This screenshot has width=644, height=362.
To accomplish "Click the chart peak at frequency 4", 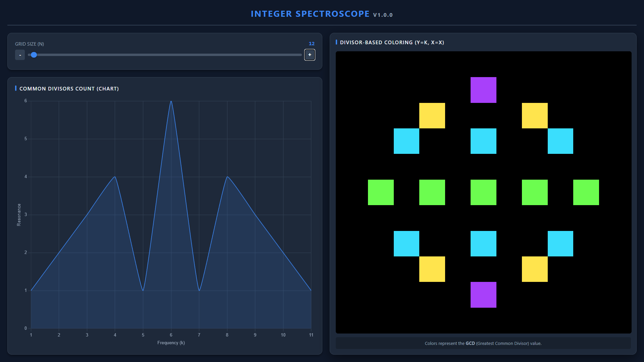I will tap(115, 177).
